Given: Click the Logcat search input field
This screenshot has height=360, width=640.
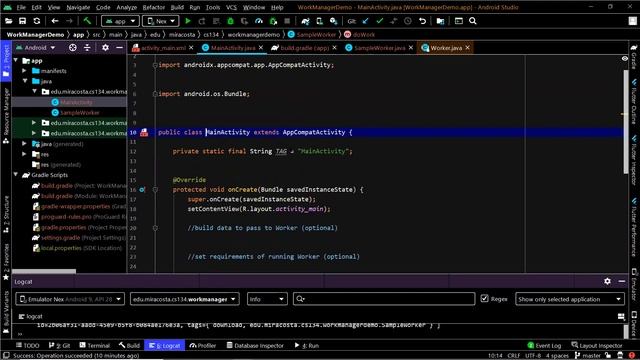Looking at the screenshot, I should 384,299.
